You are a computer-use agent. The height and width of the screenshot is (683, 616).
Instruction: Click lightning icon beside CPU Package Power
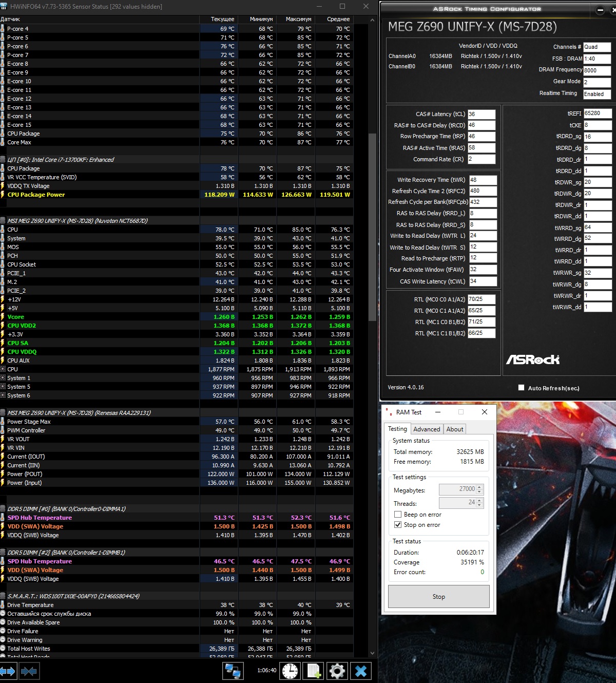pyautogui.click(x=3, y=195)
